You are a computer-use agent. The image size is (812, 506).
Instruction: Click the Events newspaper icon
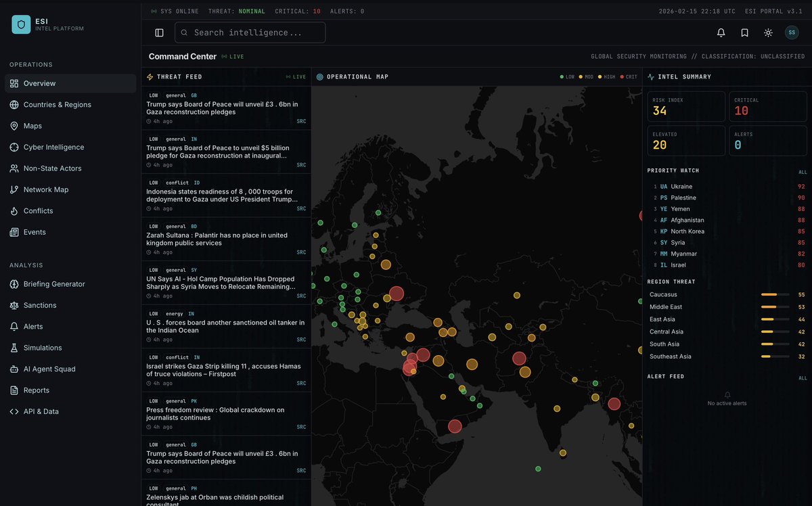click(14, 232)
